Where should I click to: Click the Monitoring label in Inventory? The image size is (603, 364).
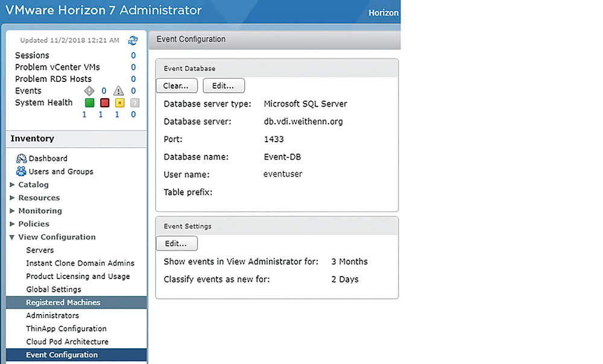tap(40, 211)
